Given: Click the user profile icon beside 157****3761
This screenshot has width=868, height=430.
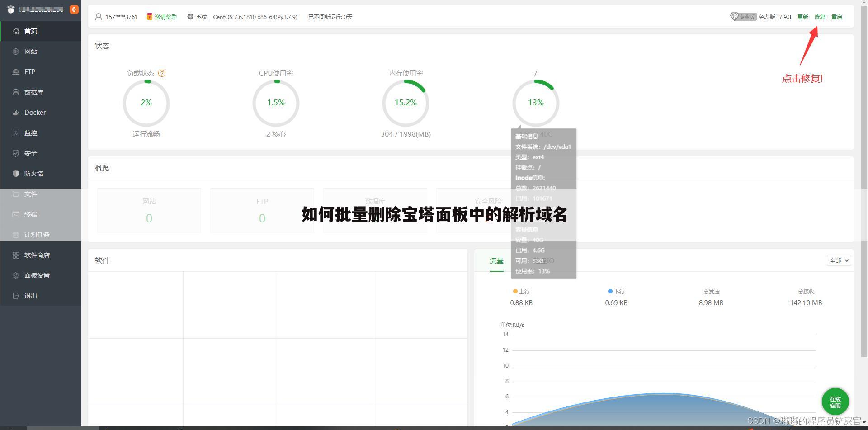Looking at the screenshot, I should [99, 17].
